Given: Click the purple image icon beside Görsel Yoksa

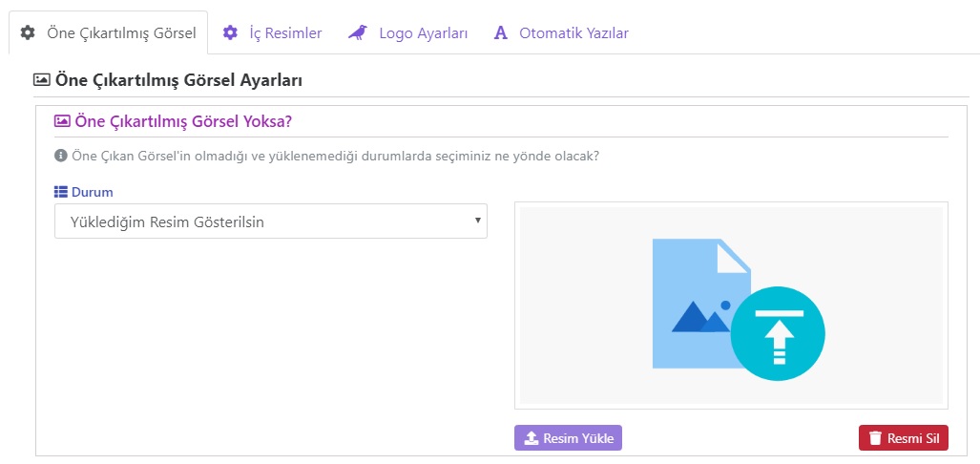Looking at the screenshot, I should pyautogui.click(x=62, y=121).
